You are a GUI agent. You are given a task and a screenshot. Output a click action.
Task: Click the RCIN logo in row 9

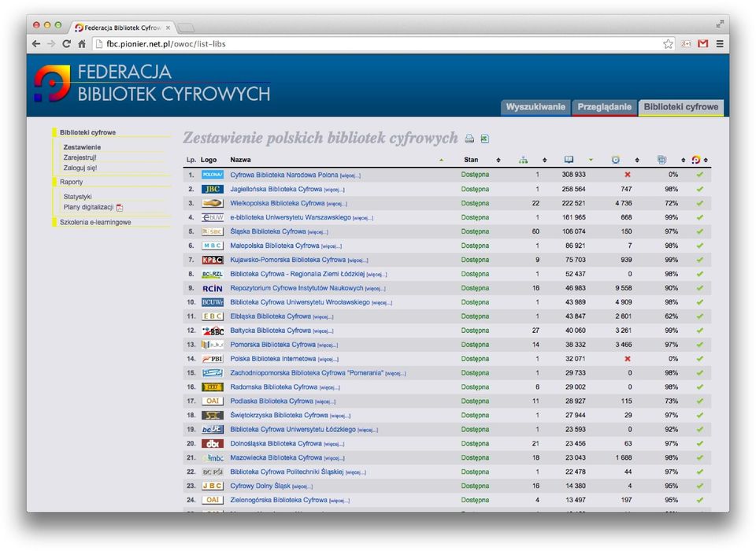212,288
